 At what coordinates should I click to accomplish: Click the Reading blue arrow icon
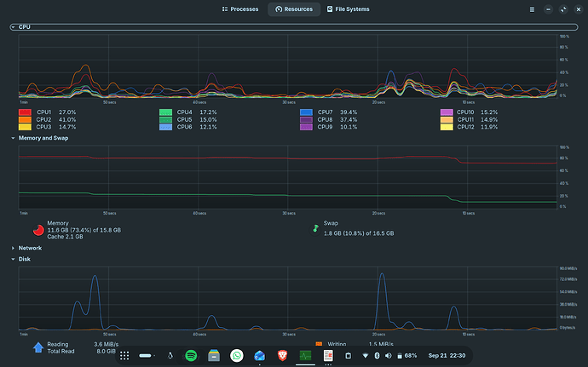38,347
